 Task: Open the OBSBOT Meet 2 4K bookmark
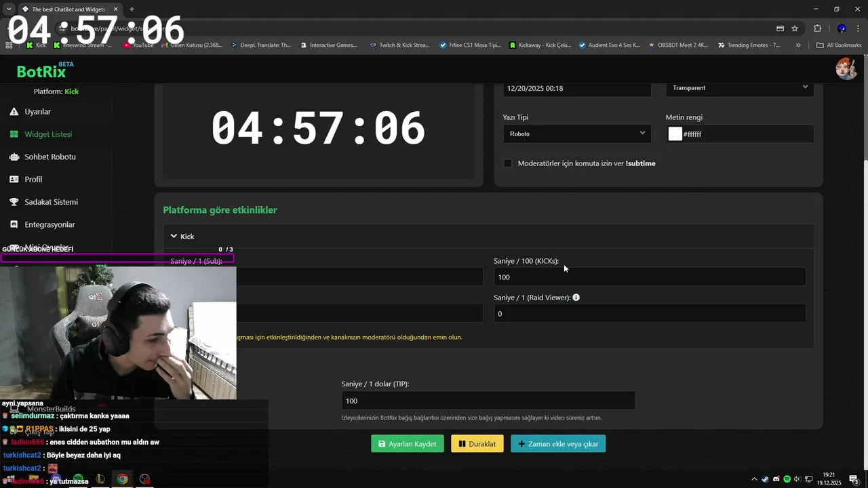[x=678, y=45]
